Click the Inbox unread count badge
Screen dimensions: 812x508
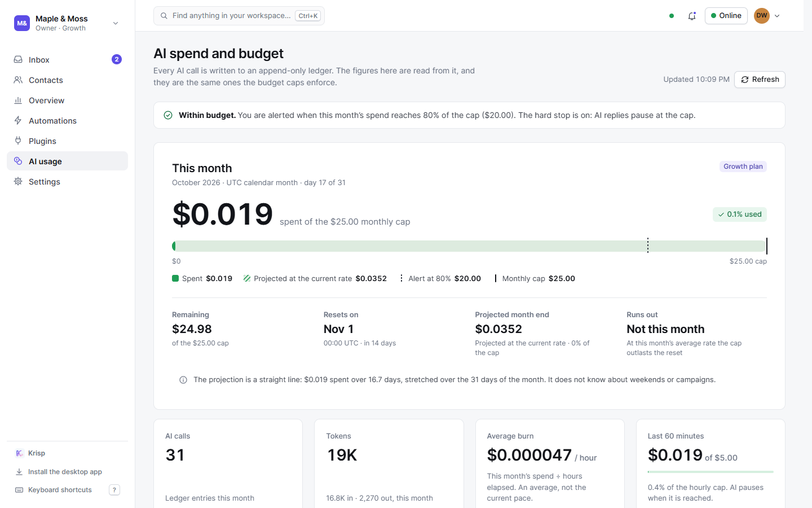click(x=117, y=59)
